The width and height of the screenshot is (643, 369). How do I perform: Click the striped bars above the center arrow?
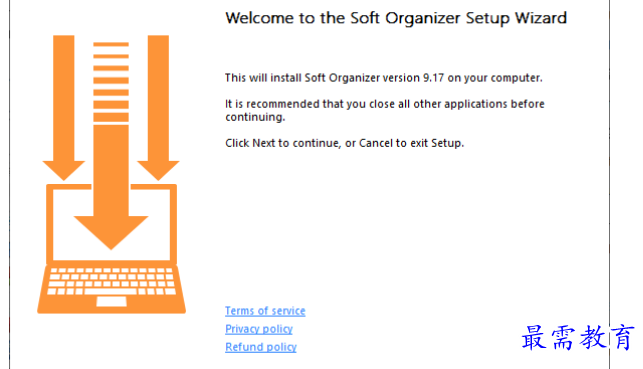coord(111,81)
